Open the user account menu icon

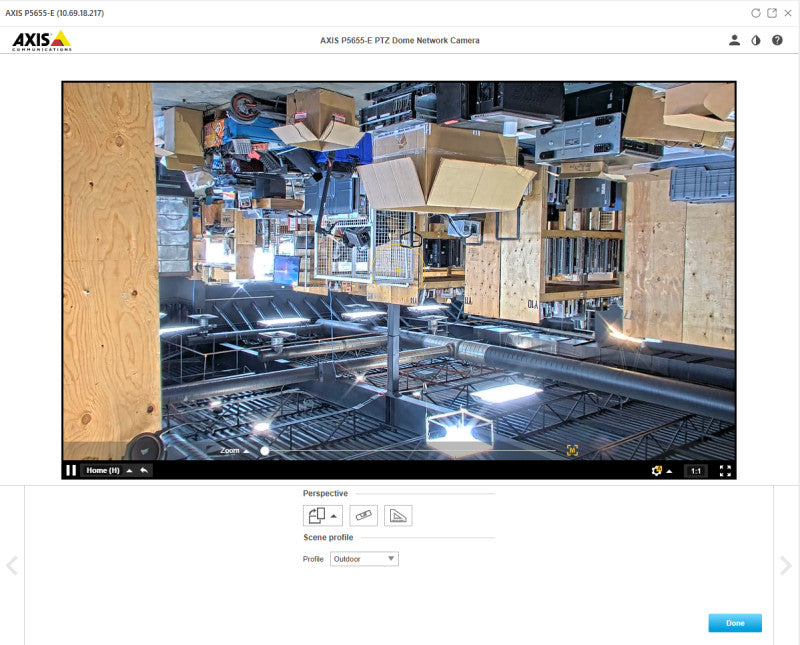(734, 40)
